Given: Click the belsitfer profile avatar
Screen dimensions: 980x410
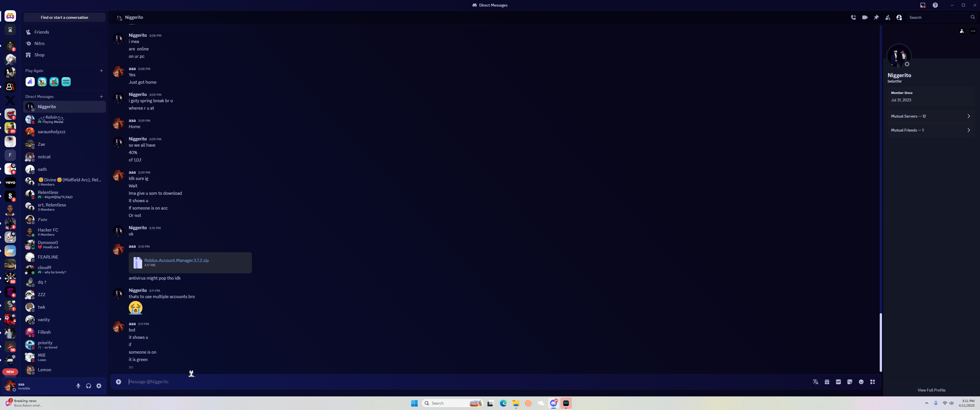Looking at the screenshot, I should pos(899,56).
